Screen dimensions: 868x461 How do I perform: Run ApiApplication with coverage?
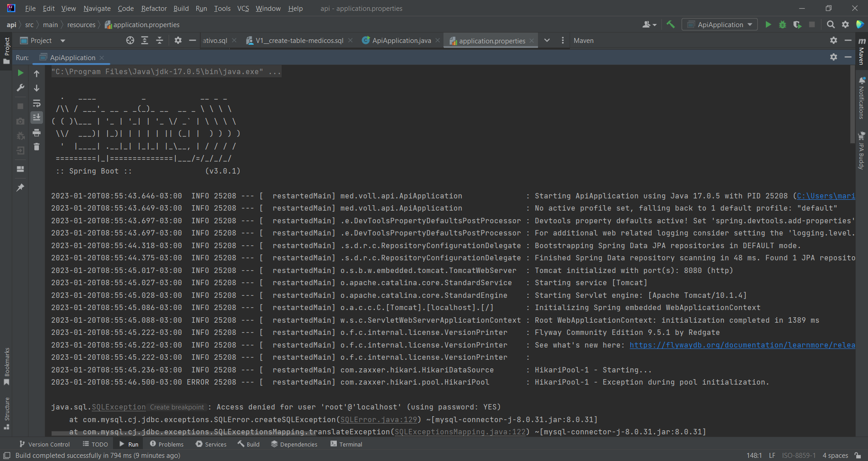pos(797,24)
